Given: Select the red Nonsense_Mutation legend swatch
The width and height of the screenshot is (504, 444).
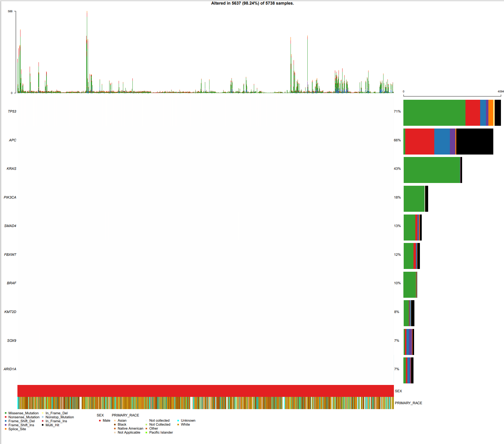Looking at the screenshot, I should coord(6,417).
